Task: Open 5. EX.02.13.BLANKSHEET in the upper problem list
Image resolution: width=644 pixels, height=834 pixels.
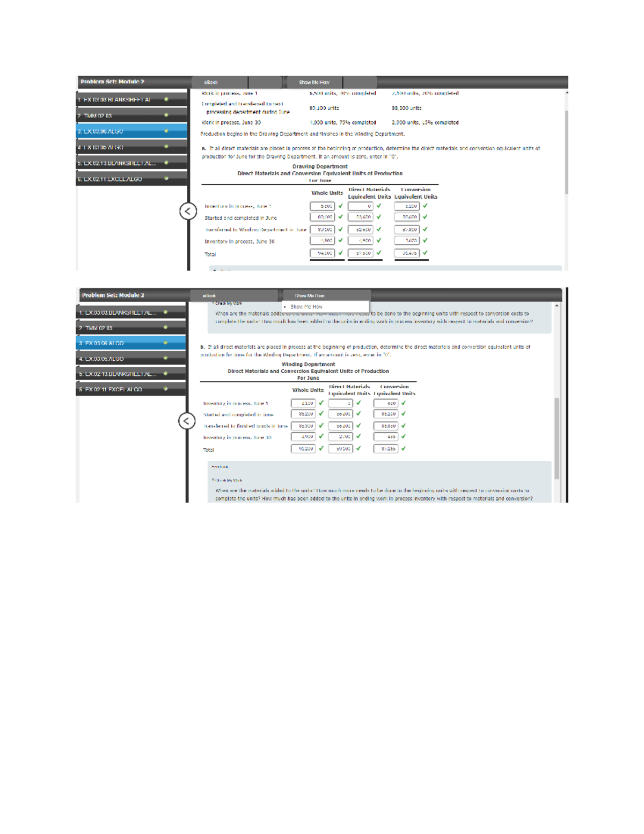Action: [x=118, y=163]
